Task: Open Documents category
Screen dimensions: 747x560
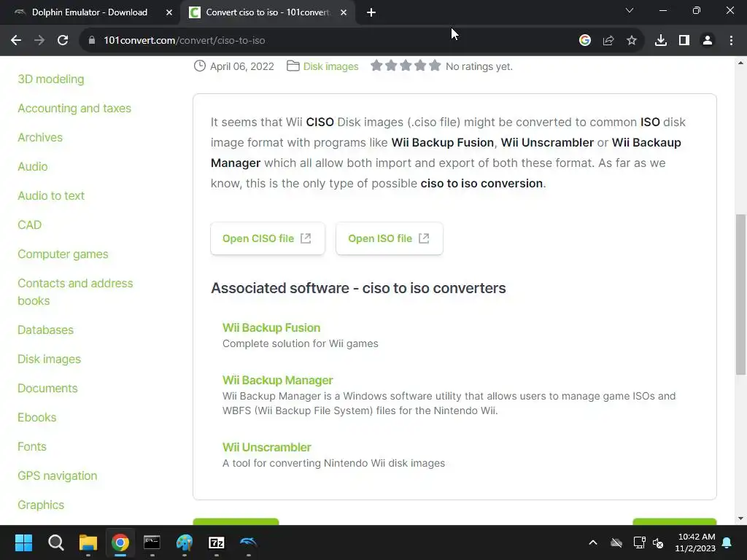Action: (47, 388)
